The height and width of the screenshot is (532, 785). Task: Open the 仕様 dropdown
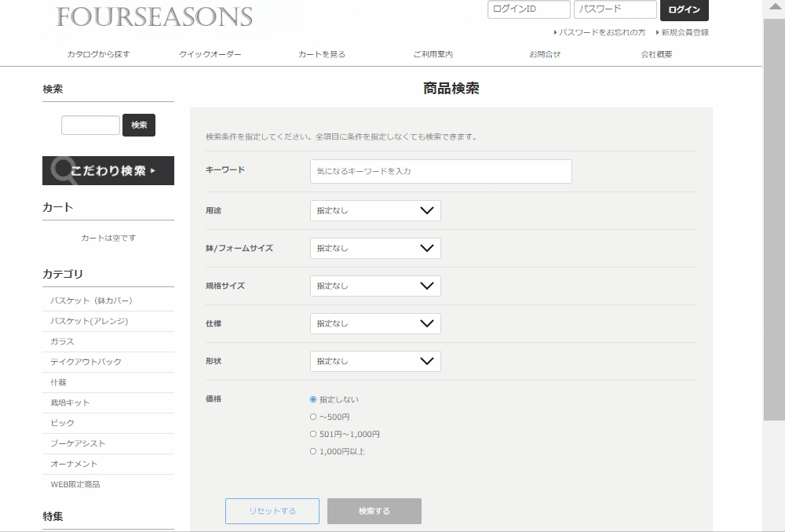375,323
